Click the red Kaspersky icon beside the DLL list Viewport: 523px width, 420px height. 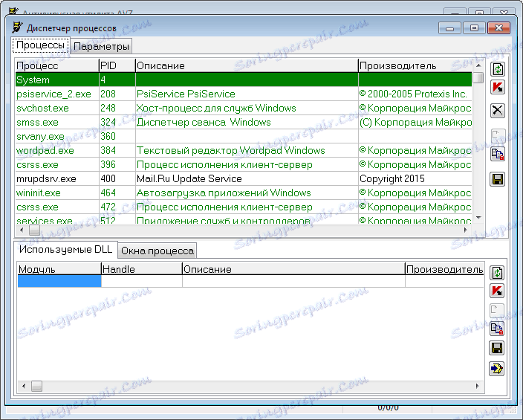pos(497,291)
